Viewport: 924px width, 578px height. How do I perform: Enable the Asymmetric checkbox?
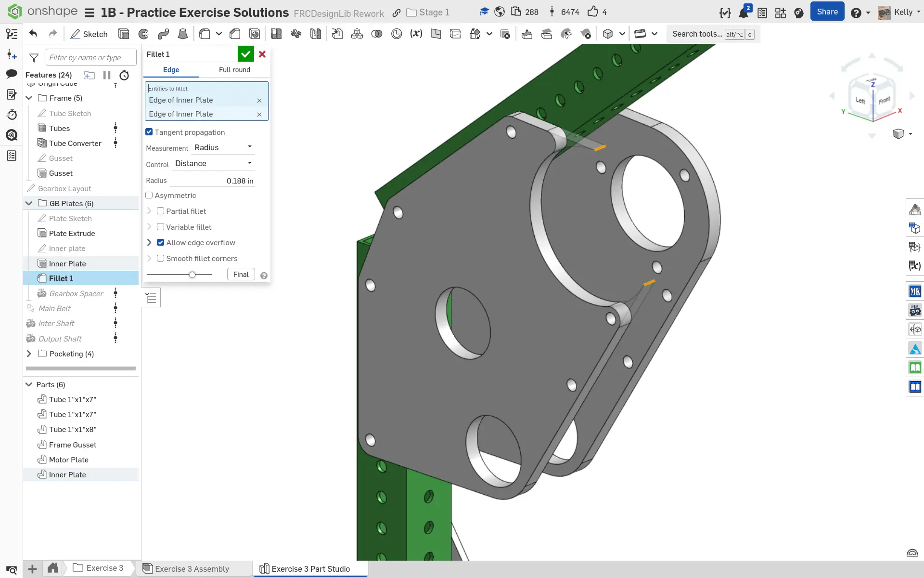(x=149, y=195)
